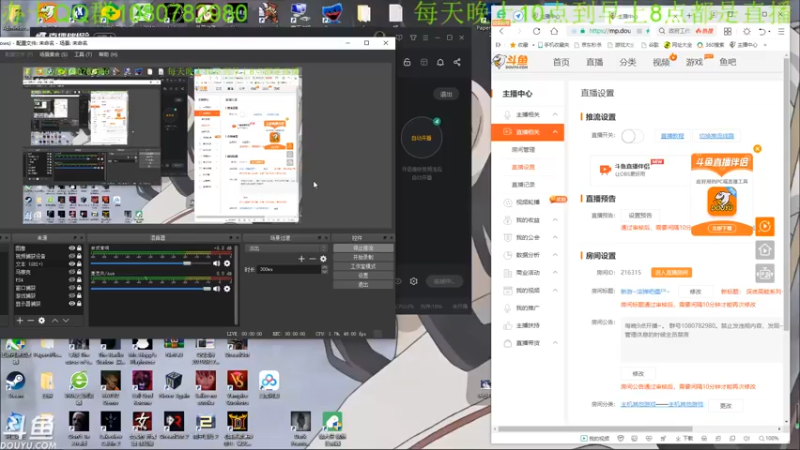Click the 停止推流 button in OBS controls
Image resolution: width=800 pixels, height=450 pixels.
[x=363, y=248]
